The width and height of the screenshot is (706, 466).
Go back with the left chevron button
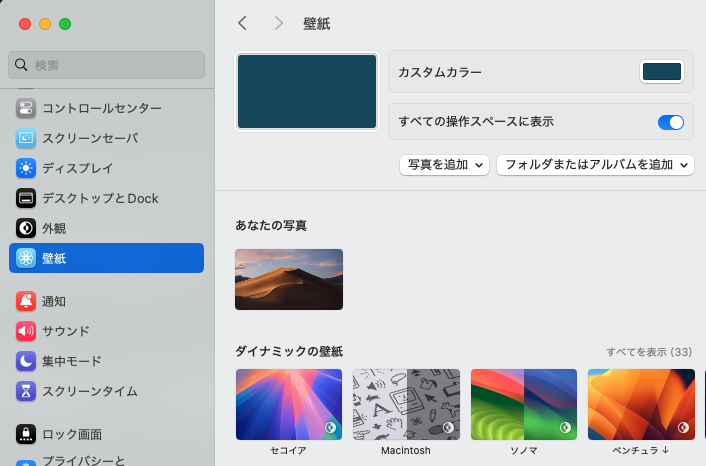pos(242,23)
